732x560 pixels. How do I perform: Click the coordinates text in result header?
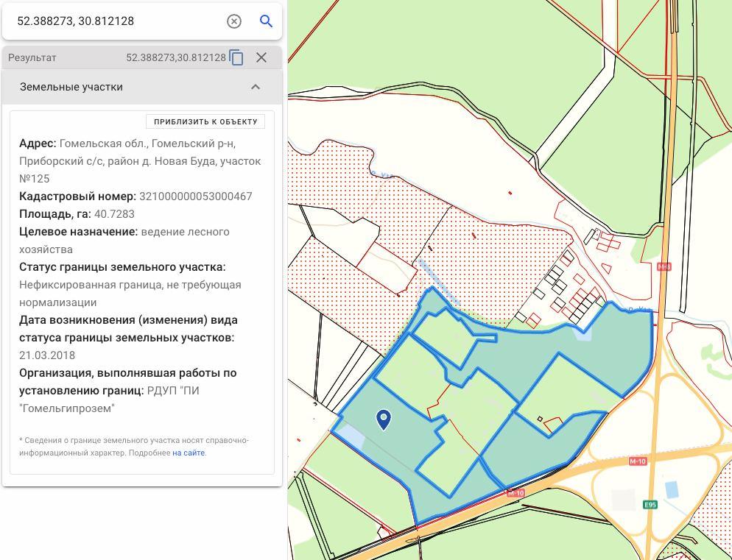[x=175, y=57]
